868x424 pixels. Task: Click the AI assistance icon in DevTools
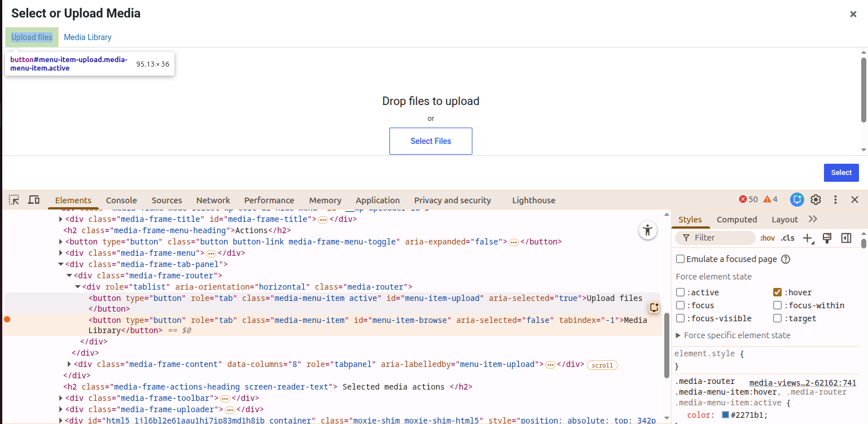click(x=797, y=199)
